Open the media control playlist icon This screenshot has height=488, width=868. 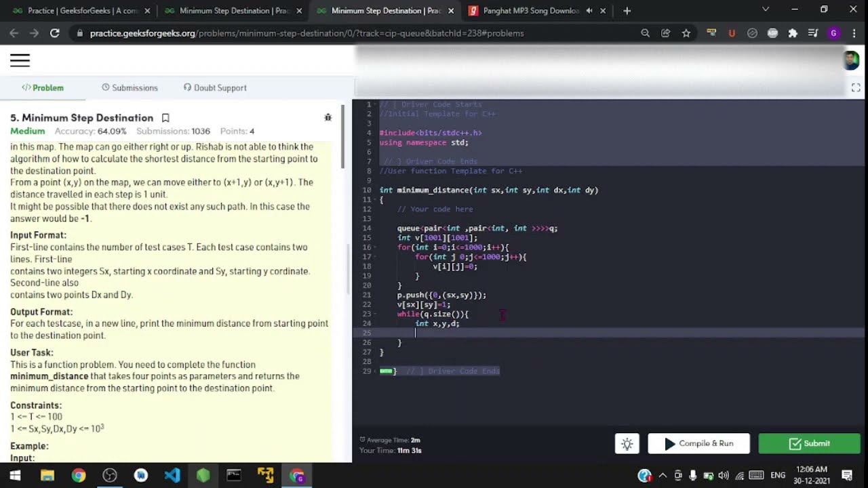tap(813, 33)
